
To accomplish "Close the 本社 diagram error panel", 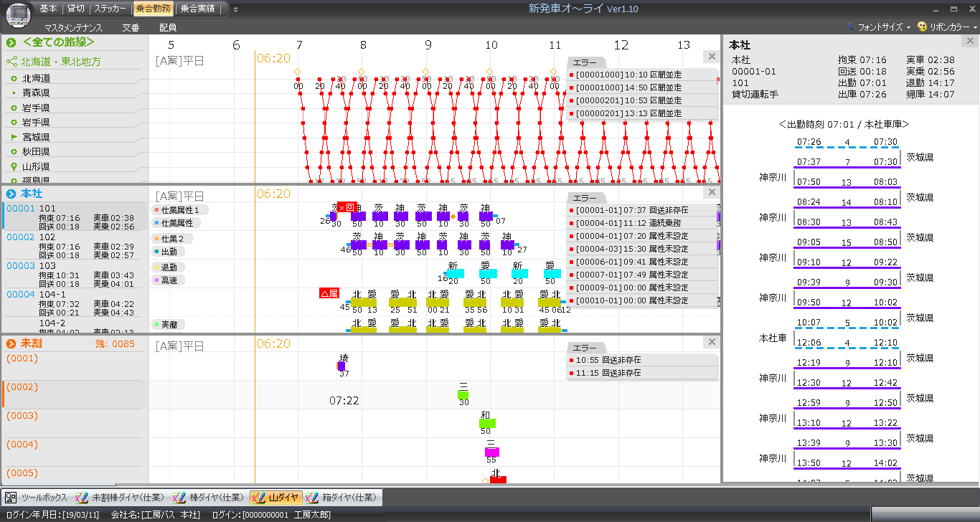I will pos(711,192).
